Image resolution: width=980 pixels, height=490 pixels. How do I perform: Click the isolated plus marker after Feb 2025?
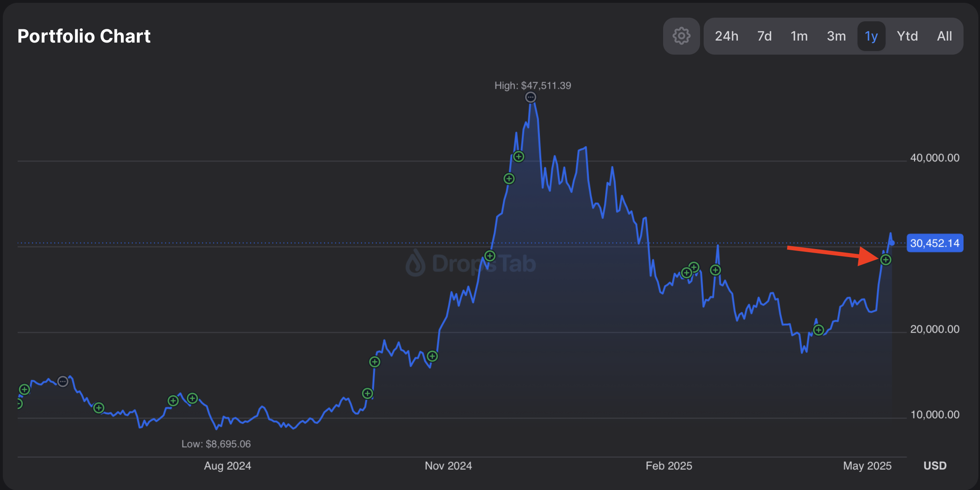(715, 270)
